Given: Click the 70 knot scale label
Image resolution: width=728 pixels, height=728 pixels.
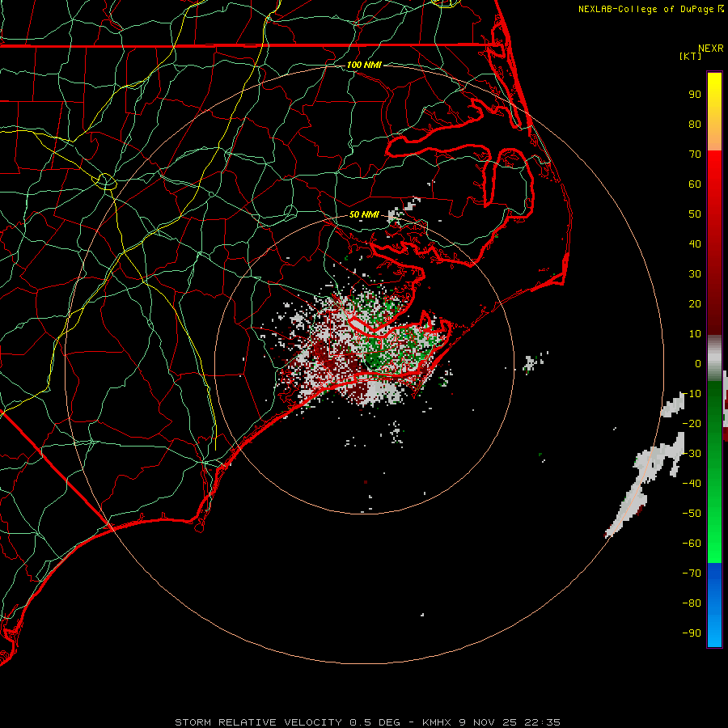Looking at the screenshot, I should 695,154.
